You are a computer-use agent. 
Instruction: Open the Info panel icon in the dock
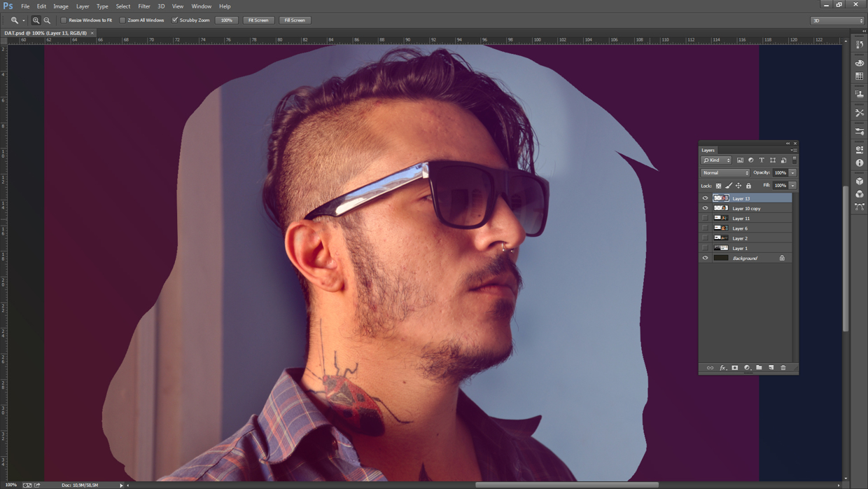[x=860, y=162]
